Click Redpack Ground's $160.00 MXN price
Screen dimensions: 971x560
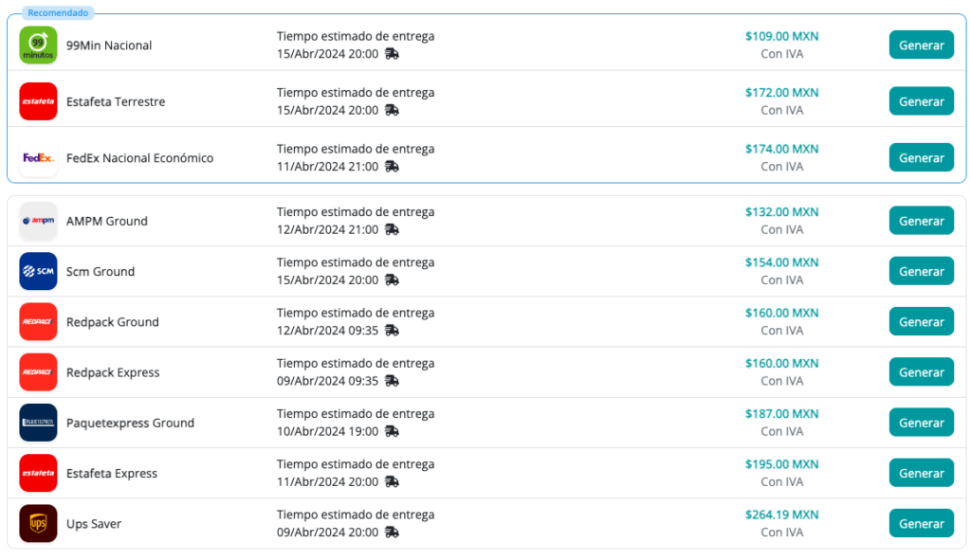pyautogui.click(x=781, y=313)
